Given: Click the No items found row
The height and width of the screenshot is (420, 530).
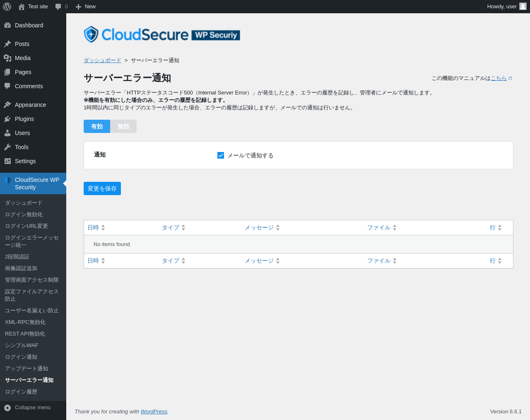Looking at the screenshot, I should pos(299,244).
